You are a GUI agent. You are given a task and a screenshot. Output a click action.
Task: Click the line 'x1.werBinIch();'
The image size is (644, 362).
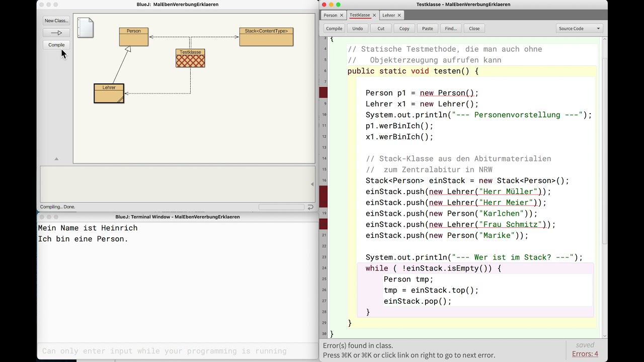(x=399, y=137)
